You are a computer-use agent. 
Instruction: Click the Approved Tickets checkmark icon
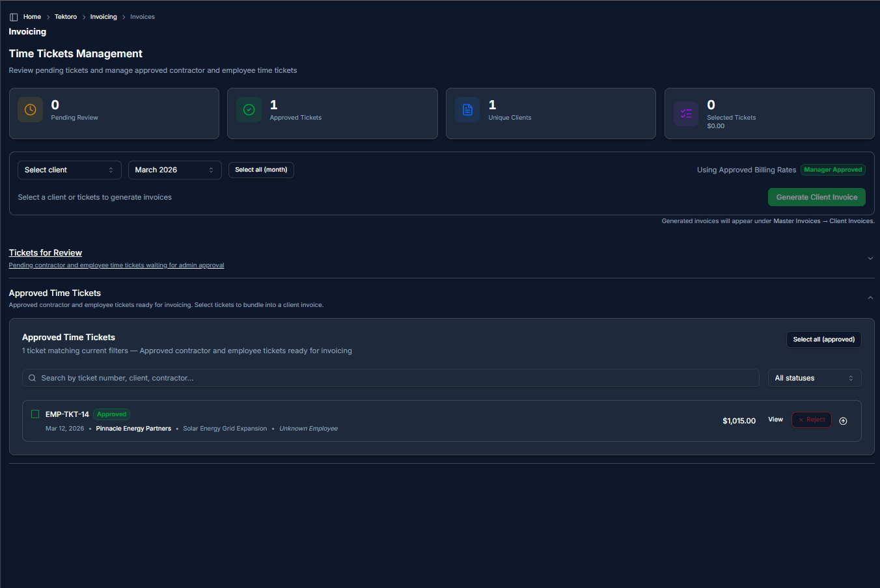249,110
